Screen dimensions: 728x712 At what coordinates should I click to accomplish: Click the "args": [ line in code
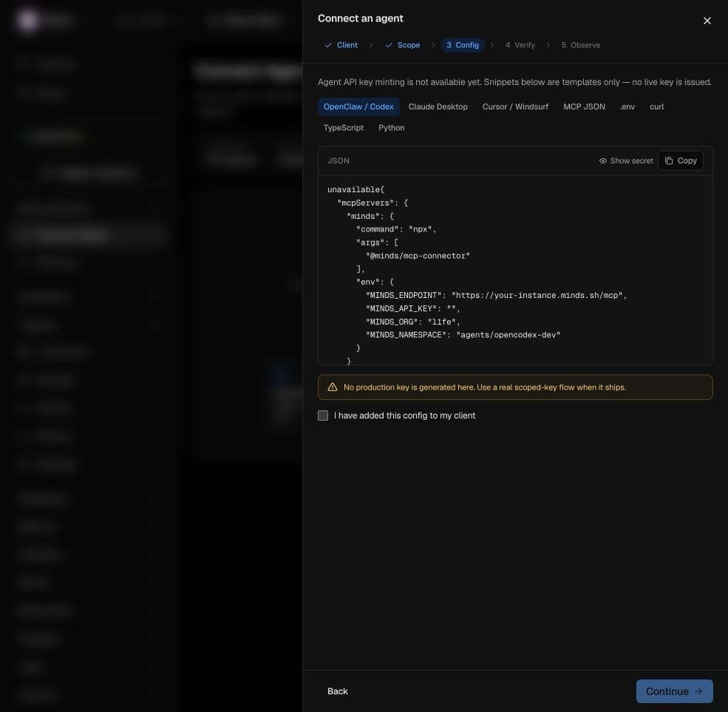(377, 243)
